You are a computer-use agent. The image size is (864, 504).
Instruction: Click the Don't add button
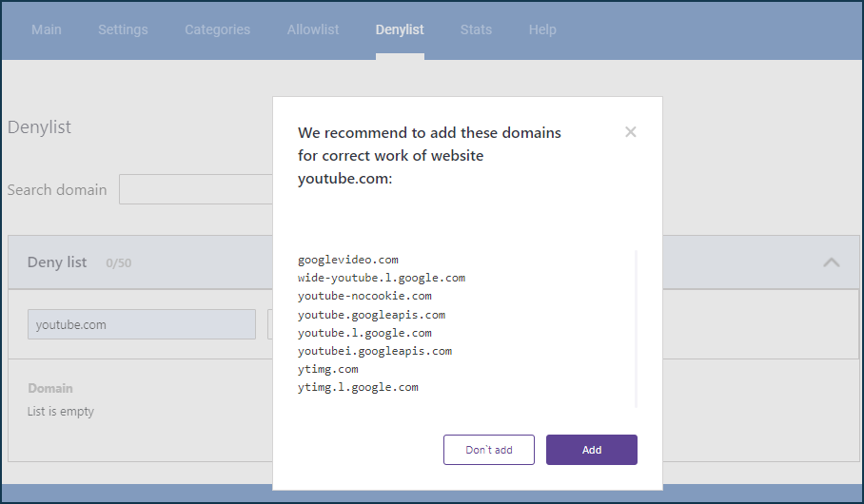(x=489, y=450)
